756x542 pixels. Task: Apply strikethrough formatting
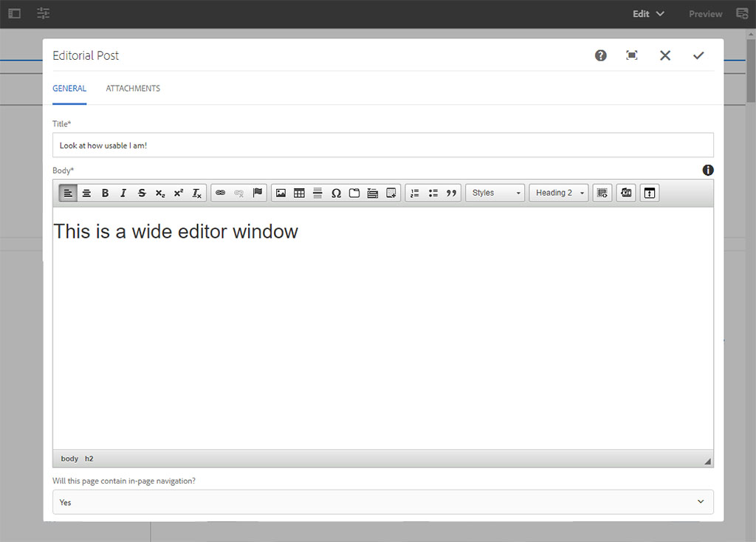point(142,193)
